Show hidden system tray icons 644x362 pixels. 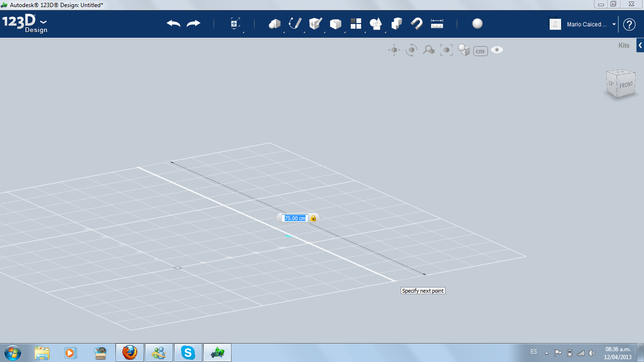point(546,353)
